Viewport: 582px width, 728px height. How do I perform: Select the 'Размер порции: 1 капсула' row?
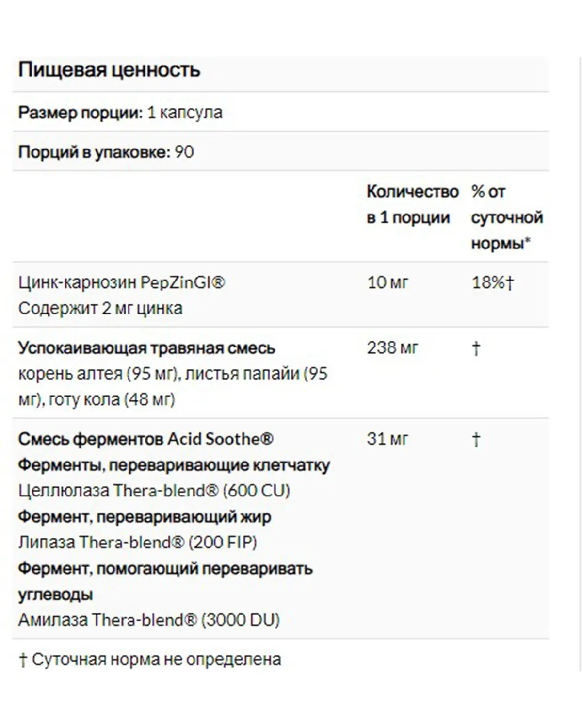pyautogui.click(x=280, y=112)
